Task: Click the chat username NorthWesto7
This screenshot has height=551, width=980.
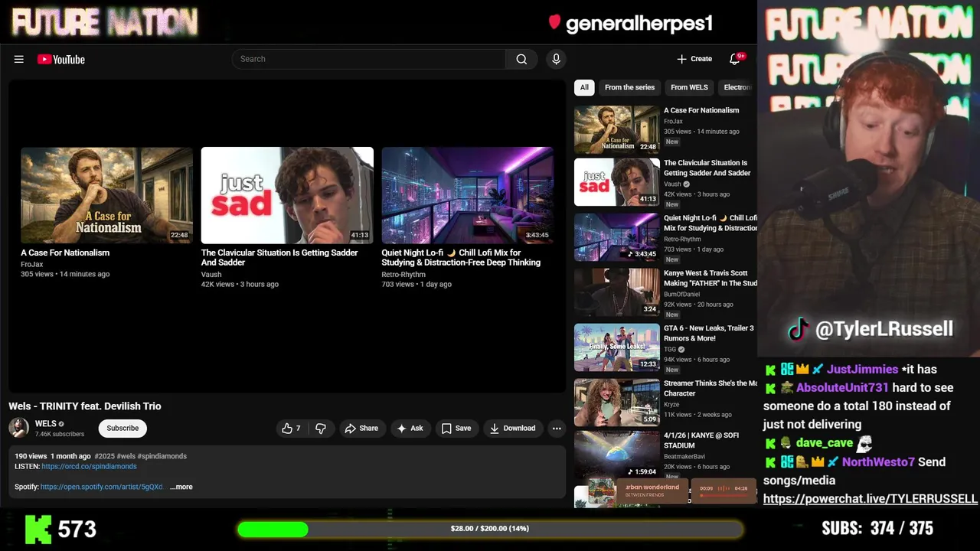Action: (878, 461)
